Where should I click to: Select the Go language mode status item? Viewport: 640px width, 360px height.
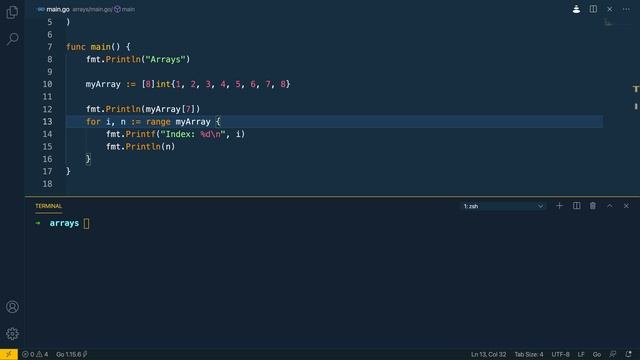tap(597, 354)
